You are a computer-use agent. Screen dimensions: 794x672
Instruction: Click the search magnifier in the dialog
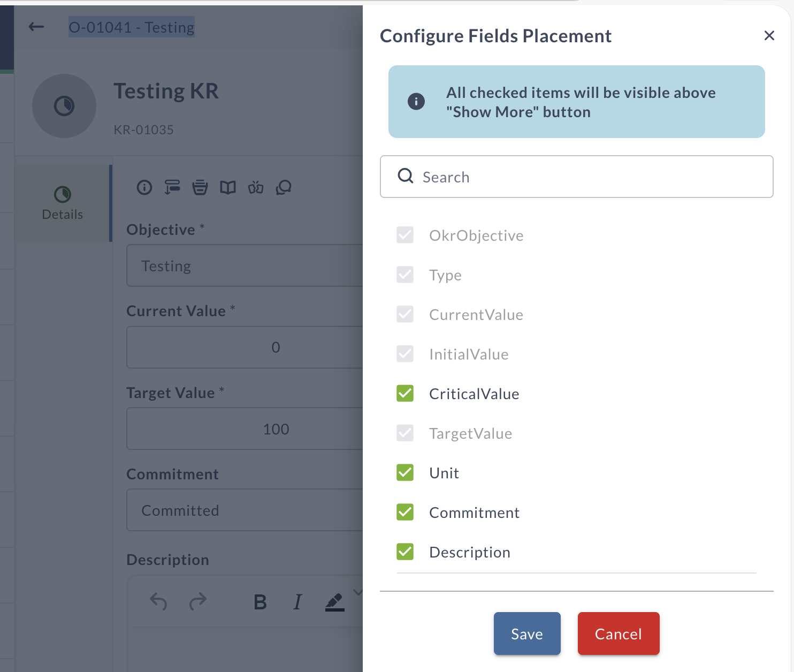click(x=405, y=176)
